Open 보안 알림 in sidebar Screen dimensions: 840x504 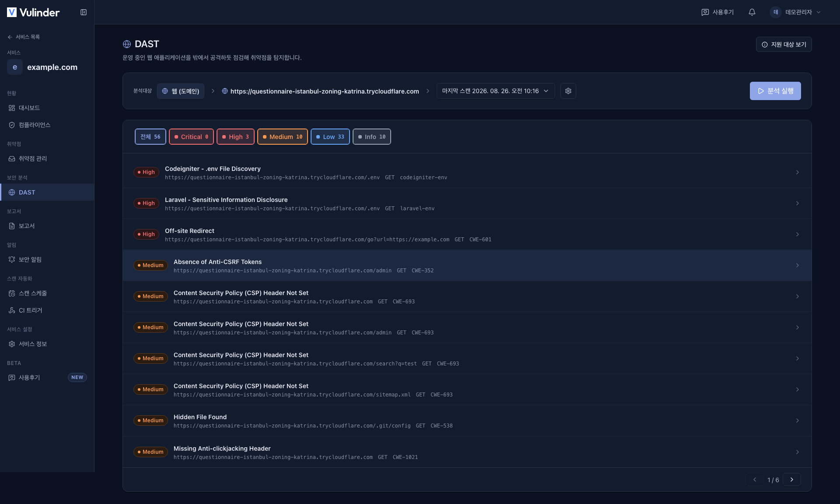point(47,260)
